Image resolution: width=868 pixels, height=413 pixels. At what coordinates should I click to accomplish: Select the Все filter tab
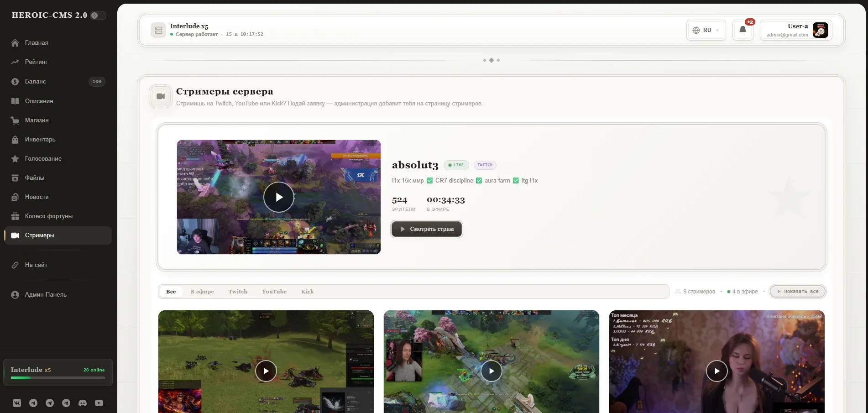pos(171,292)
